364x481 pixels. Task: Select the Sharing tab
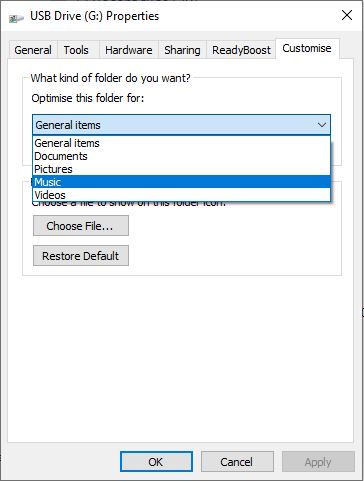click(182, 50)
